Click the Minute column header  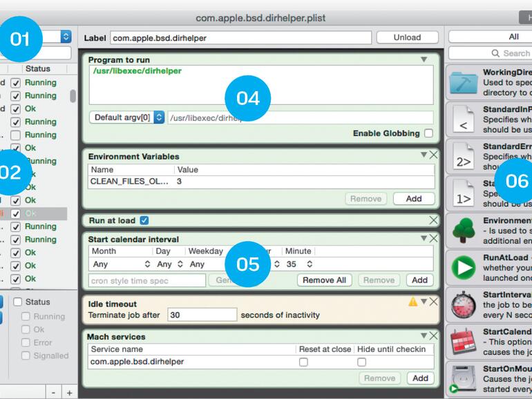click(x=298, y=251)
